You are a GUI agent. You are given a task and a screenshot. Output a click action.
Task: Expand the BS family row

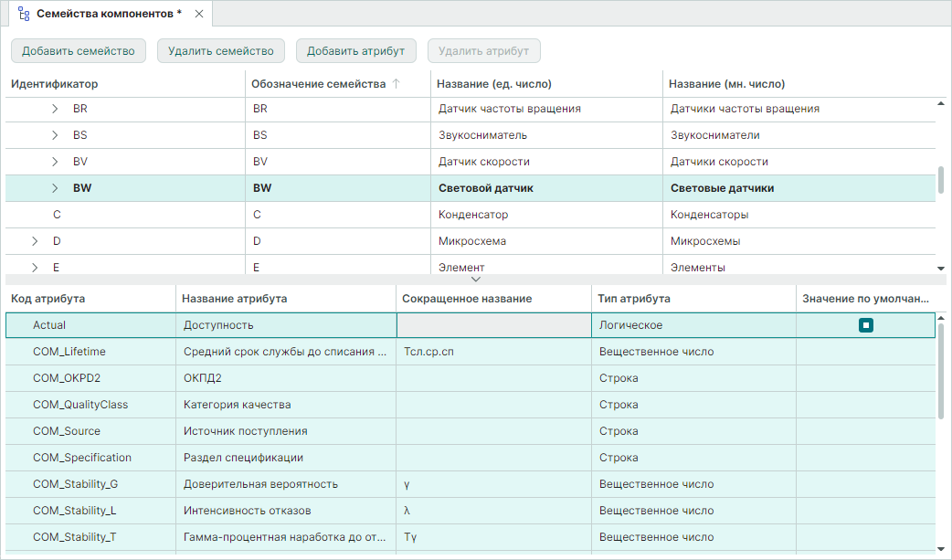point(55,135)
